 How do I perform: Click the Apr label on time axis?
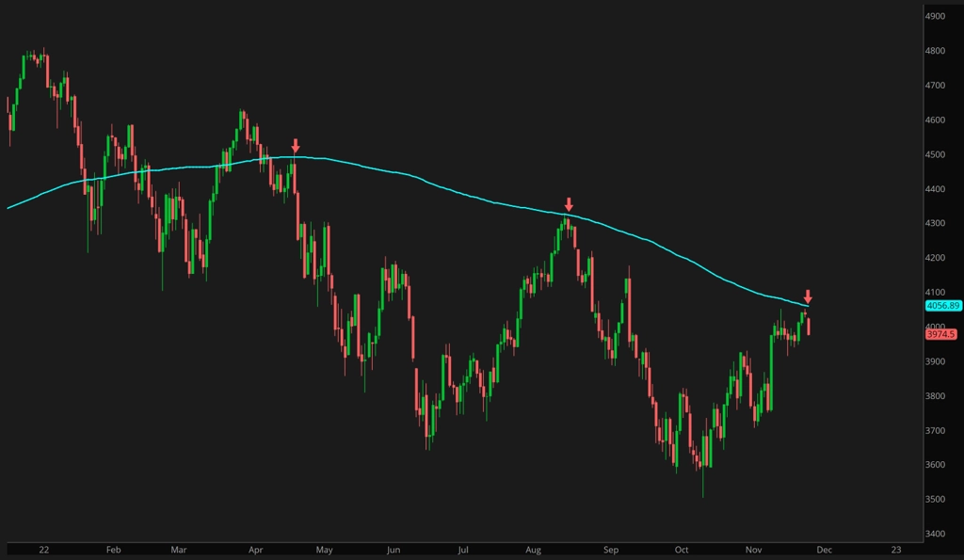256,550
